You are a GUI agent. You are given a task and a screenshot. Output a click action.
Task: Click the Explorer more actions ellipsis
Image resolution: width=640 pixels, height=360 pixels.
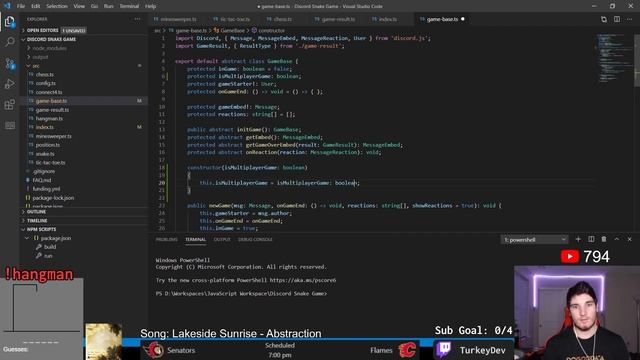(138, 19)
